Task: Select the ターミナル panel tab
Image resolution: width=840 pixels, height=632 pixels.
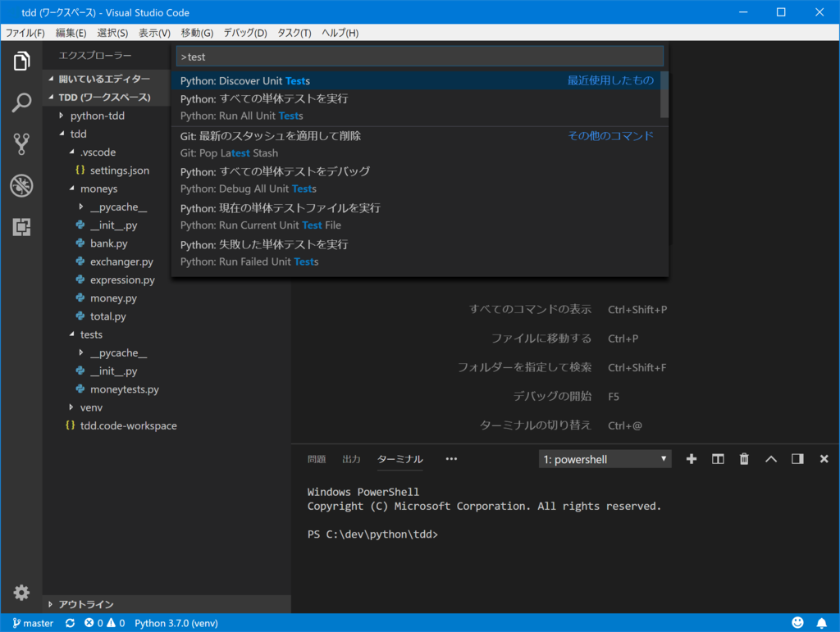Action: coord(400,459)
